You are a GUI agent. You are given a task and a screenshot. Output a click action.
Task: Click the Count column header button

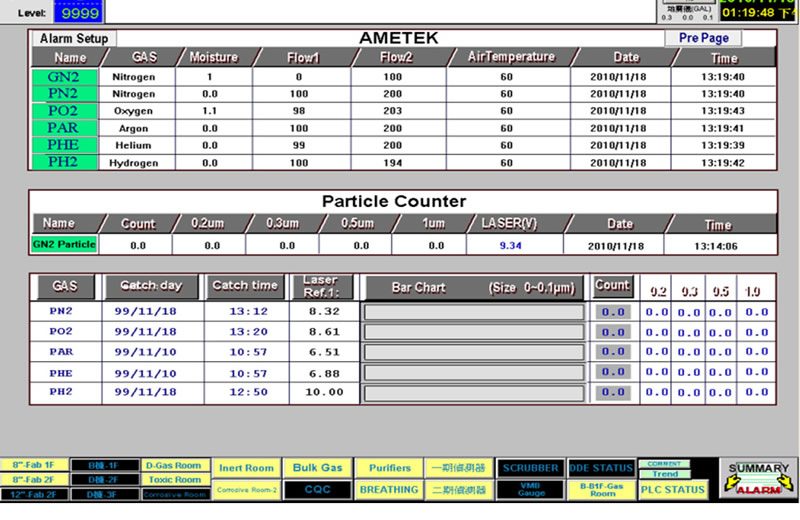coord(612,286)
